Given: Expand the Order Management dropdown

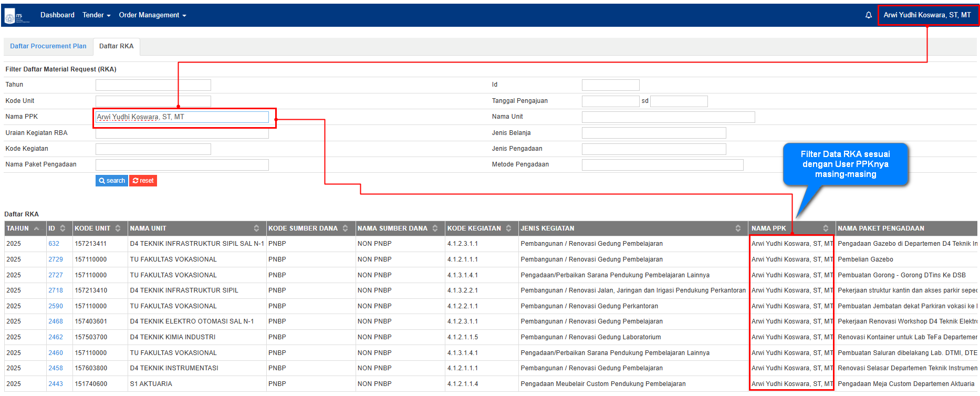Looking at the screenshot, I should click(152, 15).
